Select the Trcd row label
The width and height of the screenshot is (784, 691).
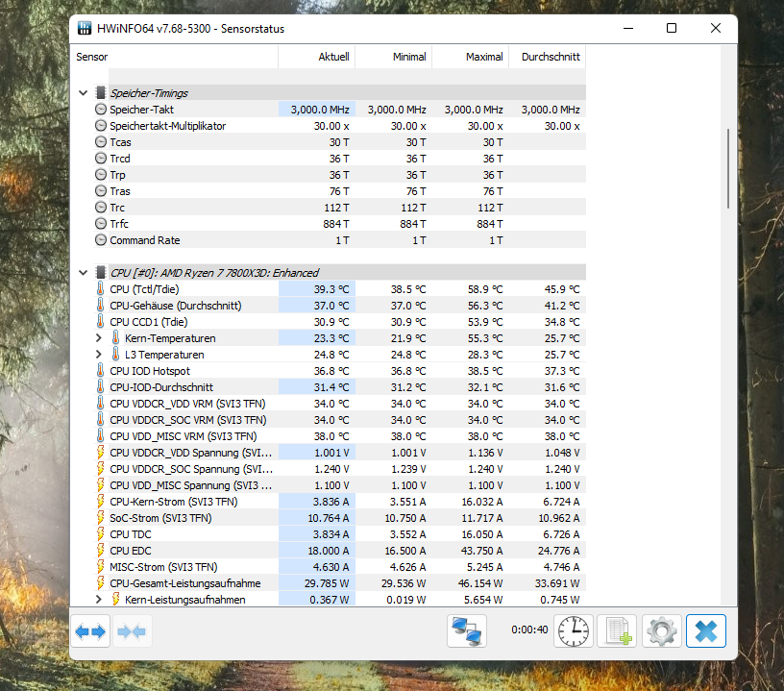coord(120,159)
